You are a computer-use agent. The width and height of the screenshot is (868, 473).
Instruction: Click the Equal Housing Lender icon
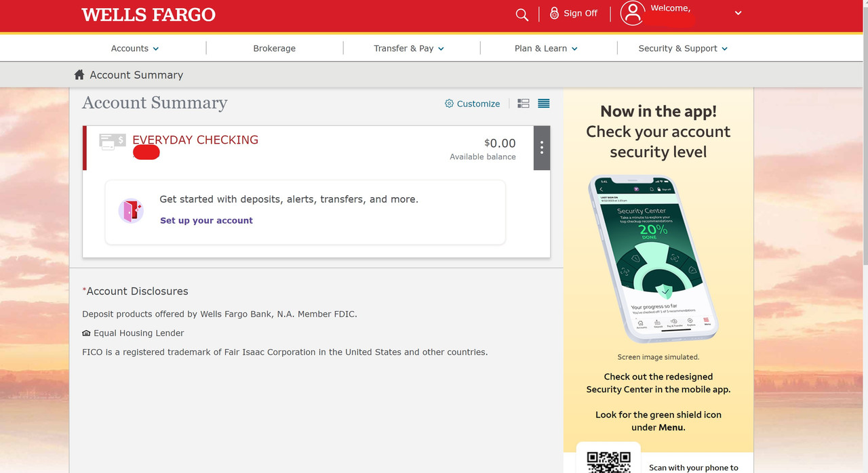tap(86, 333)
